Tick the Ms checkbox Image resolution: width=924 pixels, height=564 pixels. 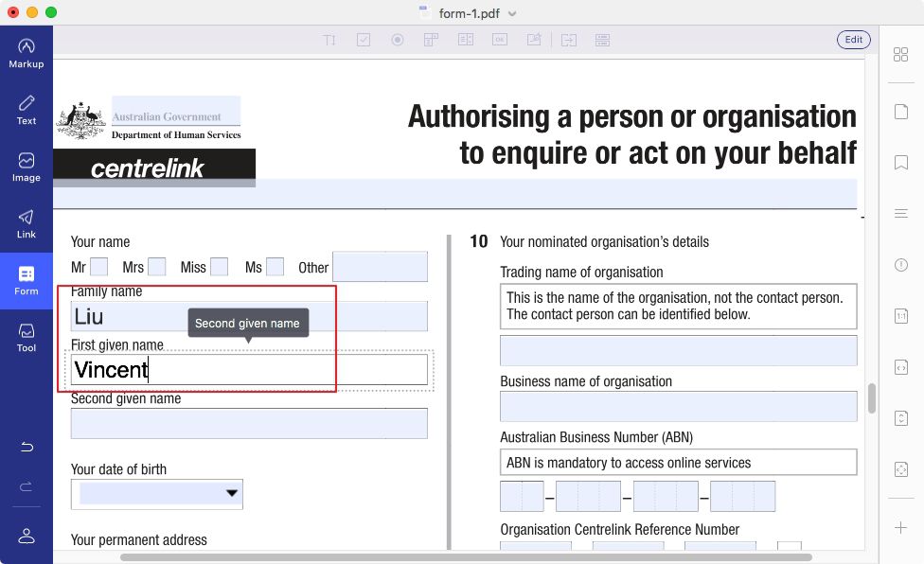coord(275,267)
